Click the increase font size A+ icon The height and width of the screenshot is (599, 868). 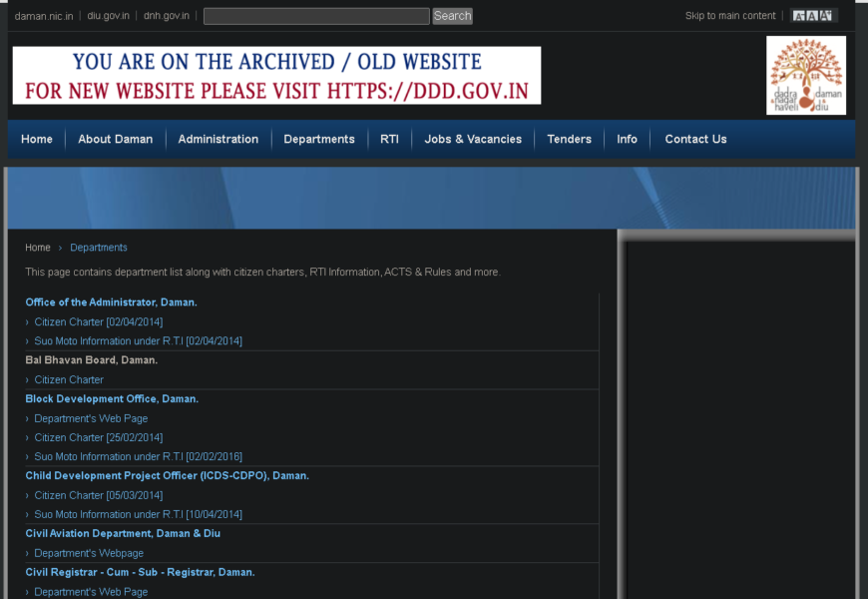pyautogui.click(x=825, y=16)
